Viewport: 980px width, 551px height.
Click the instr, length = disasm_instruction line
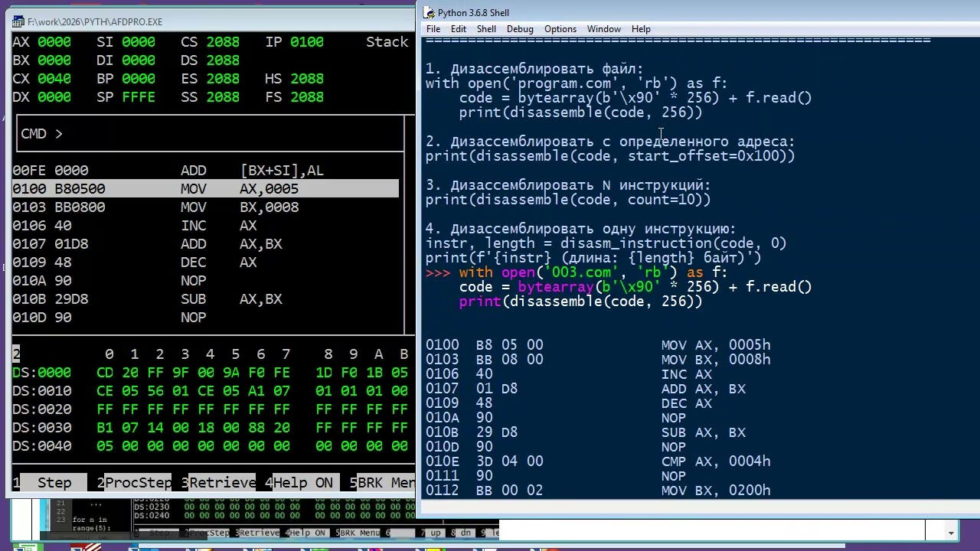[x=606, y=243]
